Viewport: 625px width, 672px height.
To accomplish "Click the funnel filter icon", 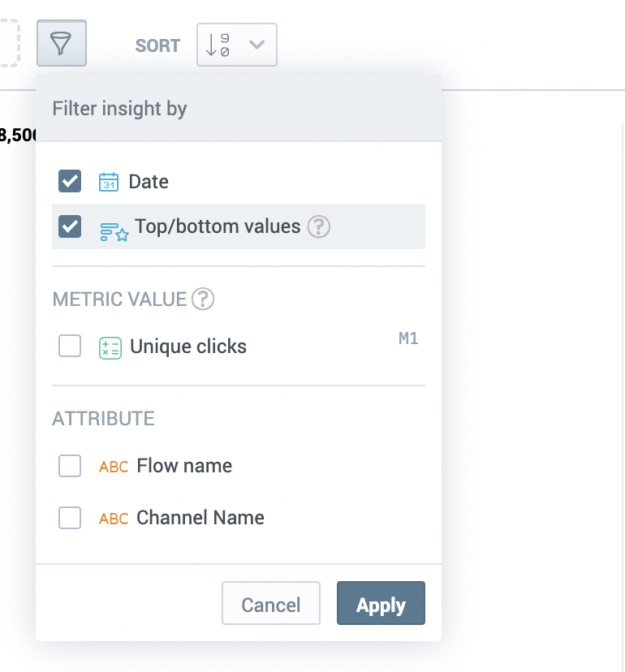I will tap(62, 44).
